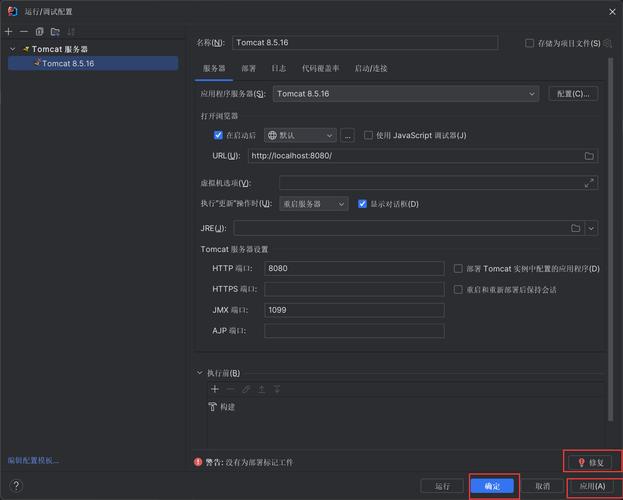Click the build hammer icon
This screenshot has height=500, width=623.
pos(213,407)
